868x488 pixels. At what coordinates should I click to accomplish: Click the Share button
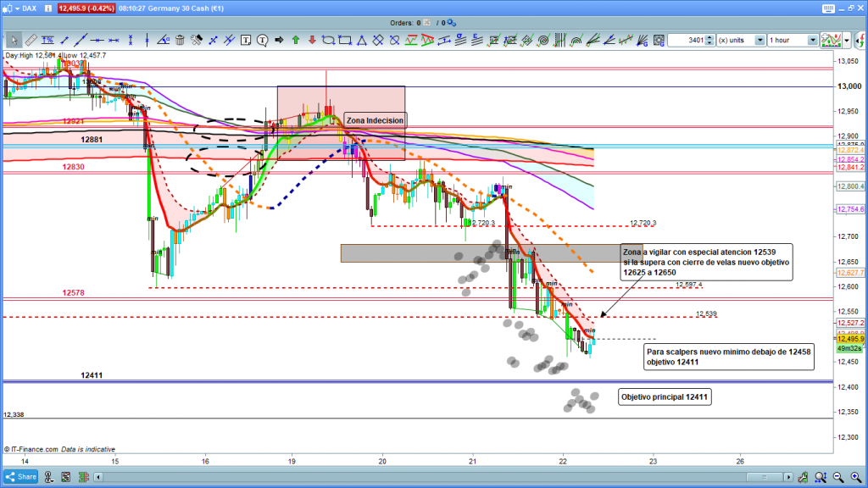24,476
